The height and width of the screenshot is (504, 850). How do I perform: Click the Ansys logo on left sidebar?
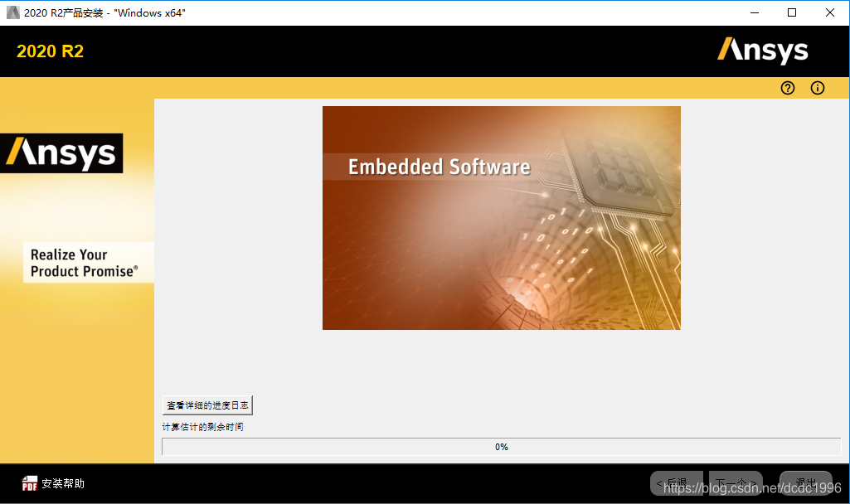pyautogui.click(x=61, y=153)
